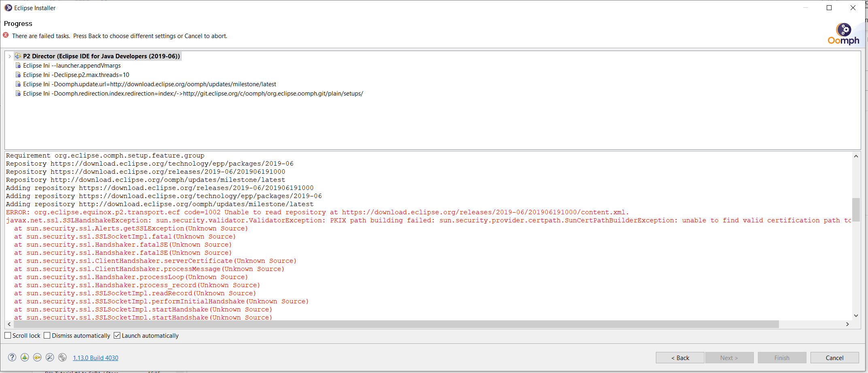The height and width of the screenshot is (373, 868).
Task: Open Network Proxy Settings icon
Action: 25,357
